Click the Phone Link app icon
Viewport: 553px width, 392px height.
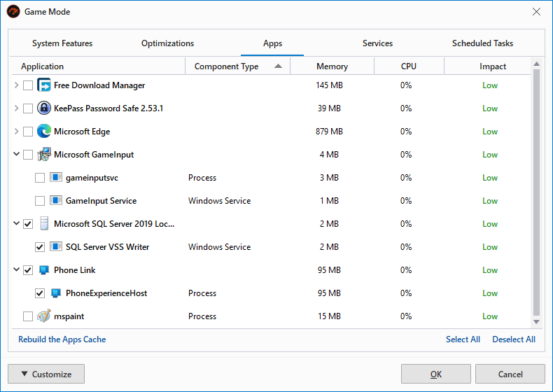pyautogui.click(x=44, y=270)
